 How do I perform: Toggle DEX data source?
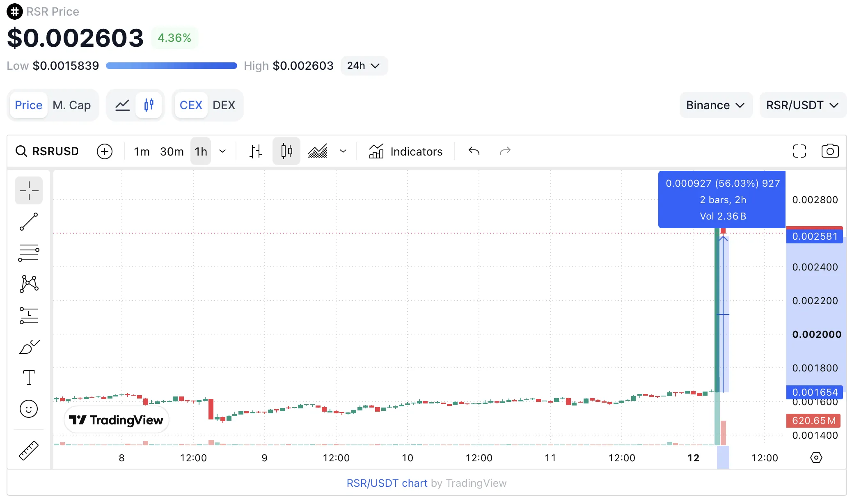pos(224,105)
